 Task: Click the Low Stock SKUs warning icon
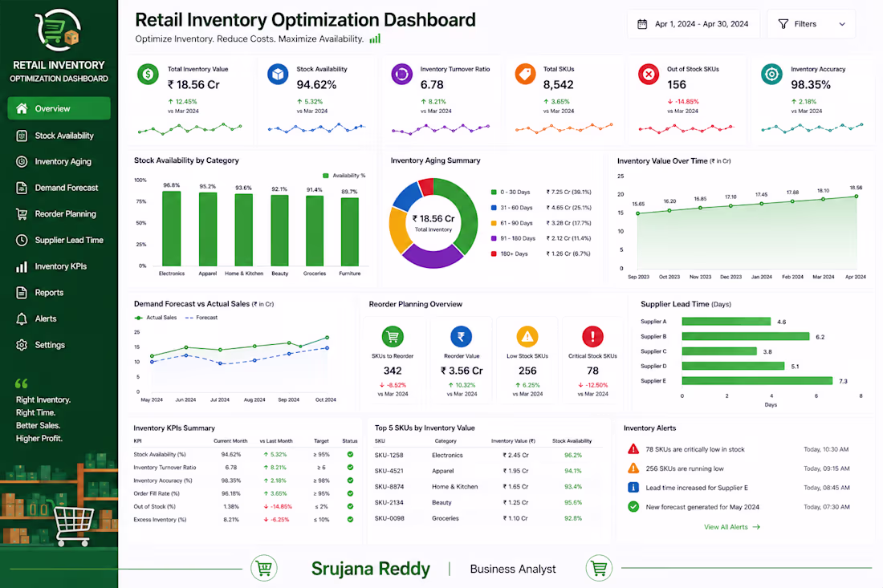527,337
